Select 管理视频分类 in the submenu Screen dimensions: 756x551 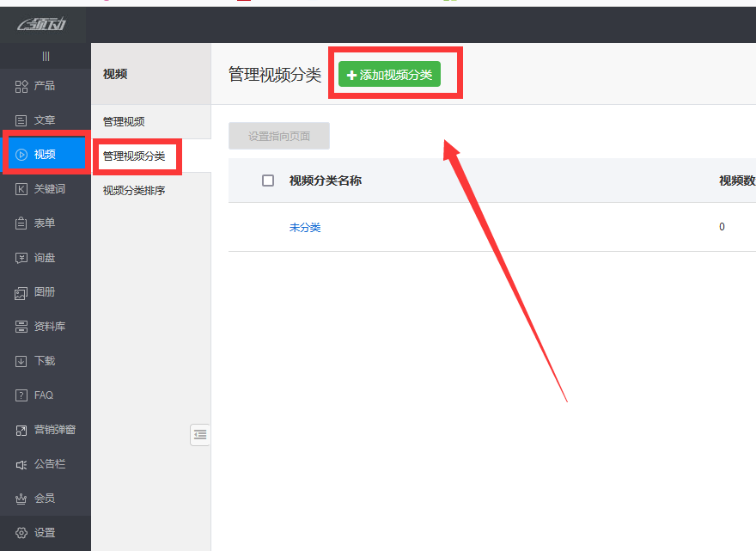pos(134,156)
